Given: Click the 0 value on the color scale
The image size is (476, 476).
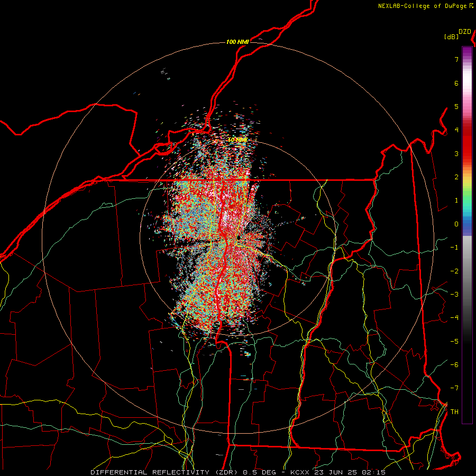Looking at the screenshot, I should coord(456,224).
